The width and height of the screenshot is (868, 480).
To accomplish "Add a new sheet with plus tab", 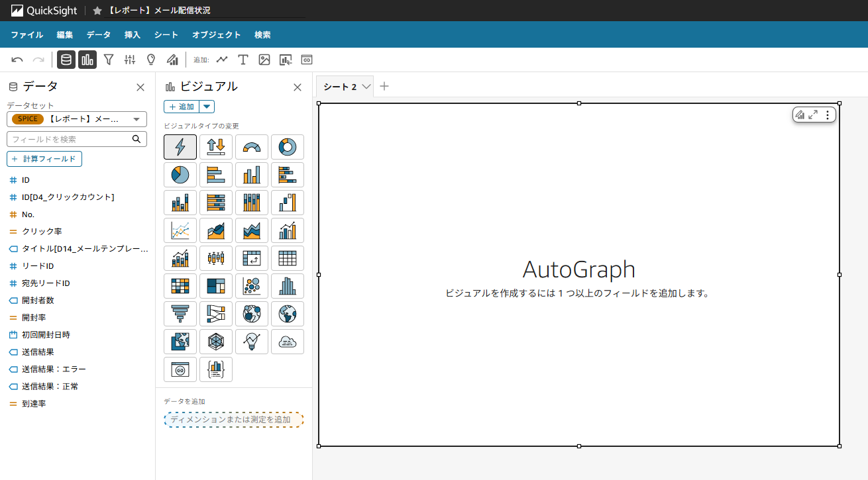I will click(384, 86).
